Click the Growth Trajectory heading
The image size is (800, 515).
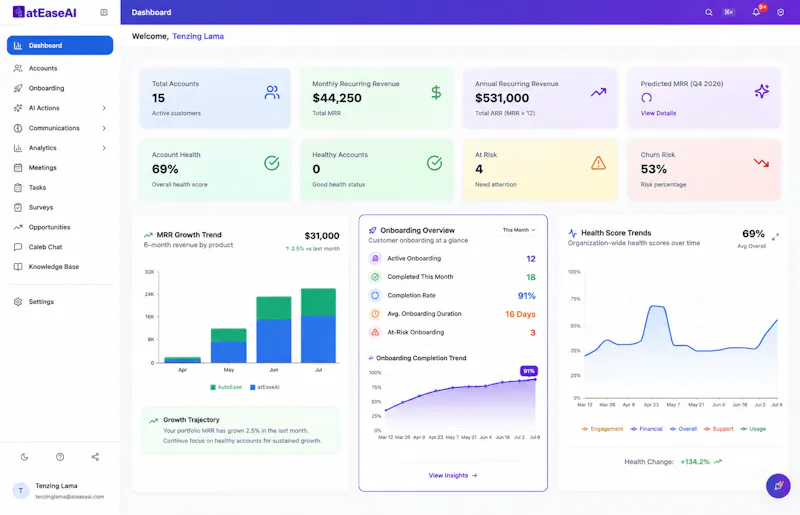click(191, 420)
